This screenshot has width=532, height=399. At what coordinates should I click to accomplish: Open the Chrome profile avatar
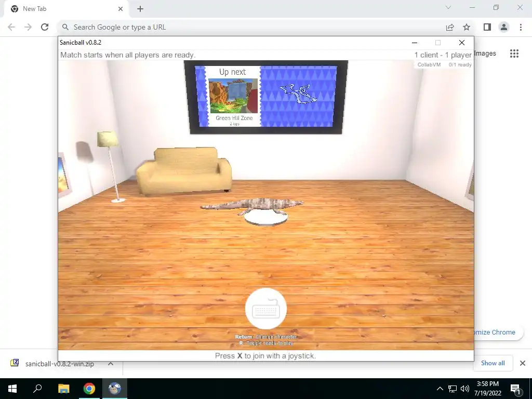[x=504, y=27]
